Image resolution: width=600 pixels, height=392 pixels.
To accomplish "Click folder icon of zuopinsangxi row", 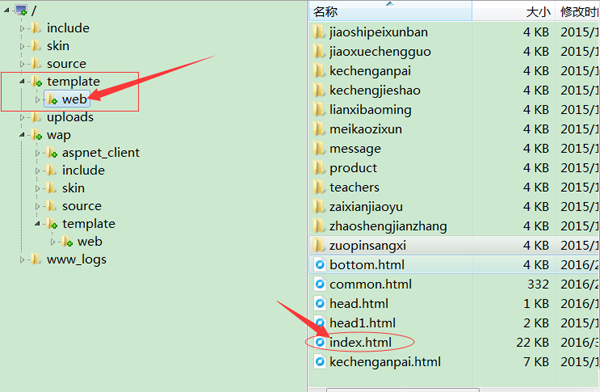I will (318, 245).
